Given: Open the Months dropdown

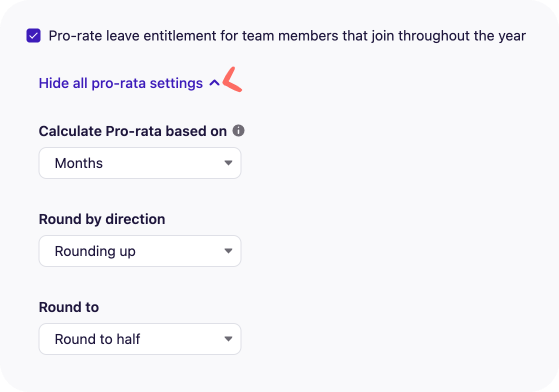Looking at the screenshot, I should [x=140, y=163].
